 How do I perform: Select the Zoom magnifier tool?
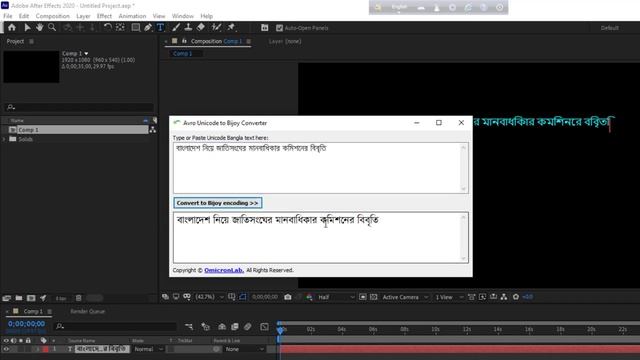pyautogui.click(x=52, y=27)
